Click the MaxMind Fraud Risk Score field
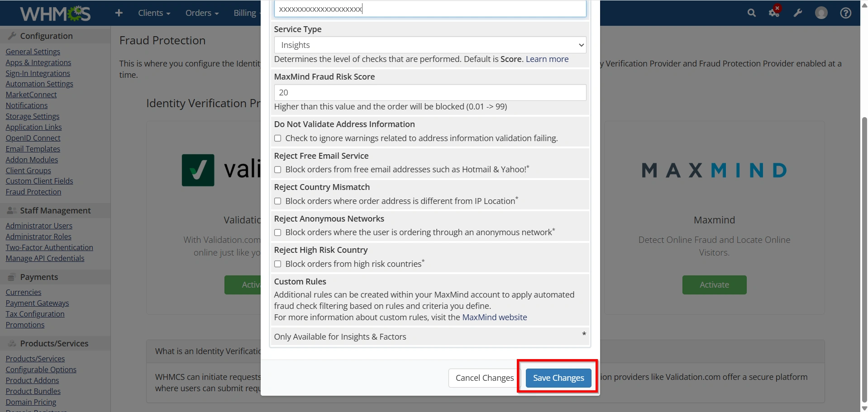868x412 pixels. [430, 92]
